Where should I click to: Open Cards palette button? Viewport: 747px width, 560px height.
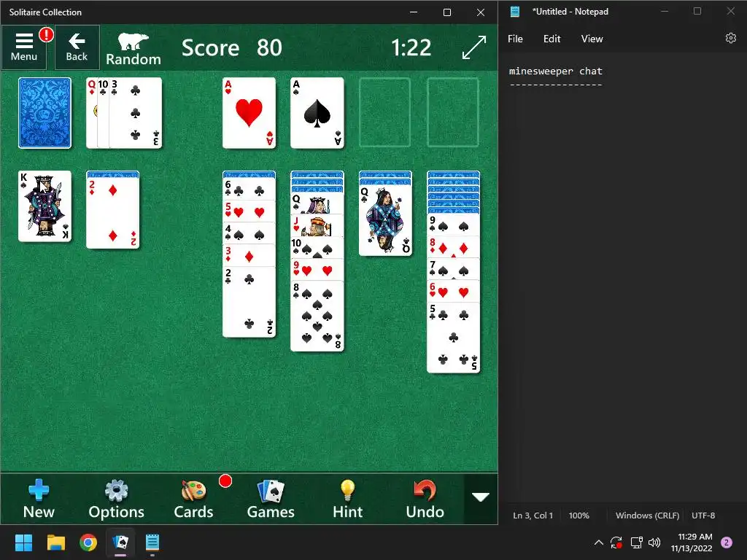coord(193,499)
